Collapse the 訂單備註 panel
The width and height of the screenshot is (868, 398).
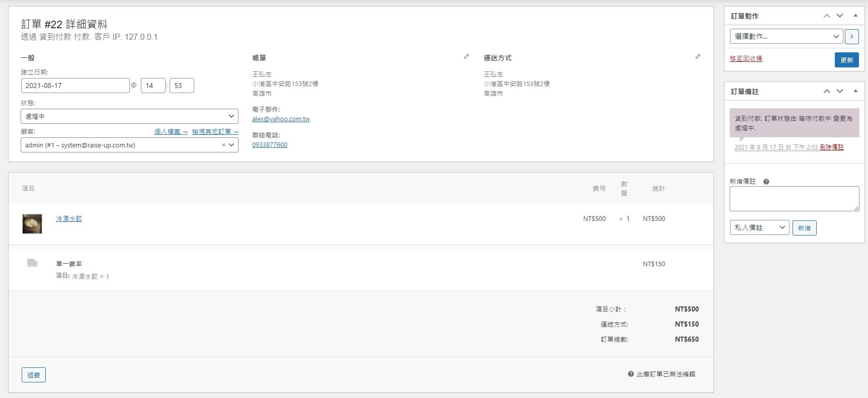click(855, 91)
